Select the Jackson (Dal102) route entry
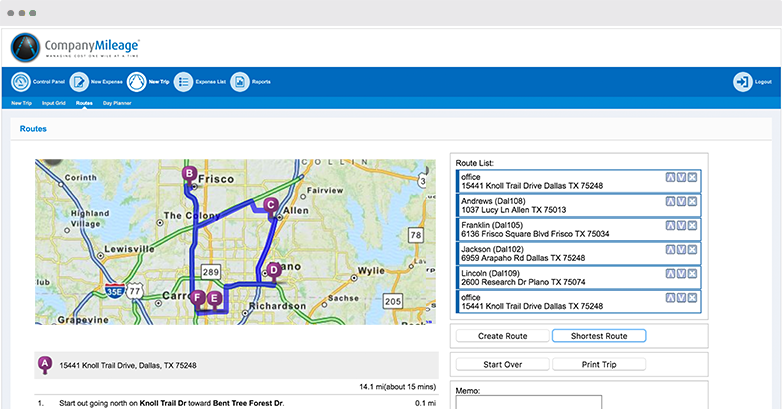The height and width of the screenshot is (409, 782). (579, 253)
